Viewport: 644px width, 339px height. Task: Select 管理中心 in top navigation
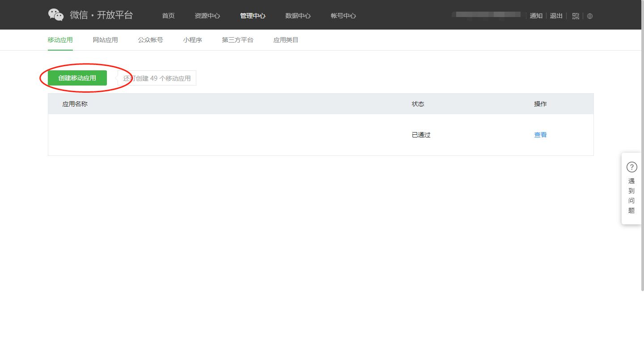point(253,16)
